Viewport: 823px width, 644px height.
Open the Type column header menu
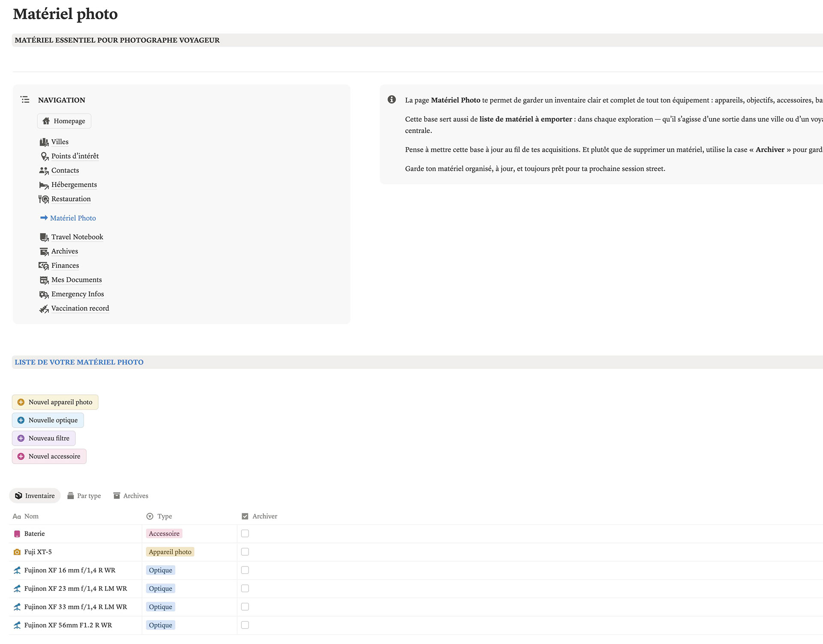tap(164, 516)
